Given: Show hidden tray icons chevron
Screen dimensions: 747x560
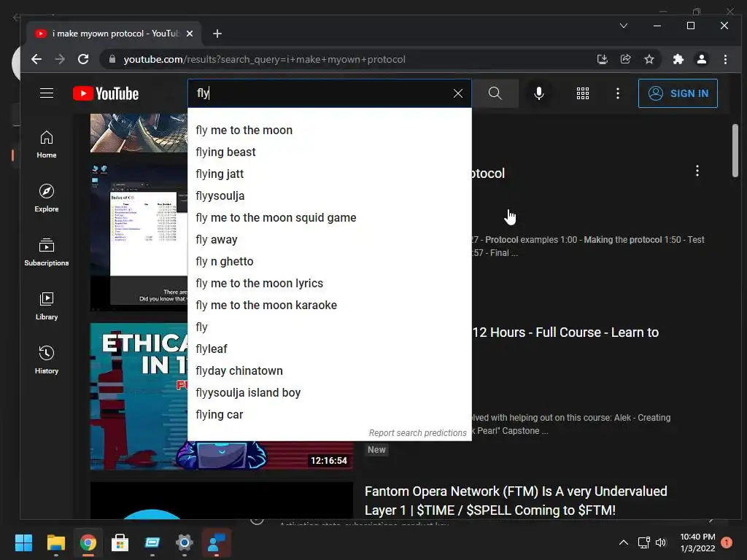Looking at the screenshot, I should tap(623, 542).
